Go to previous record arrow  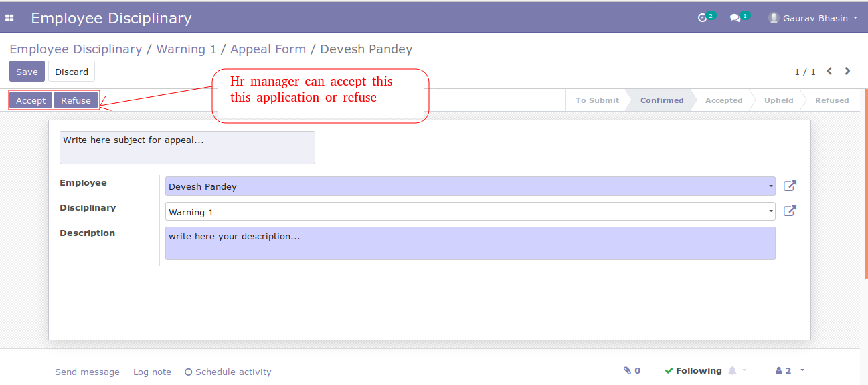pyautogui.click(x=829, y=71)
